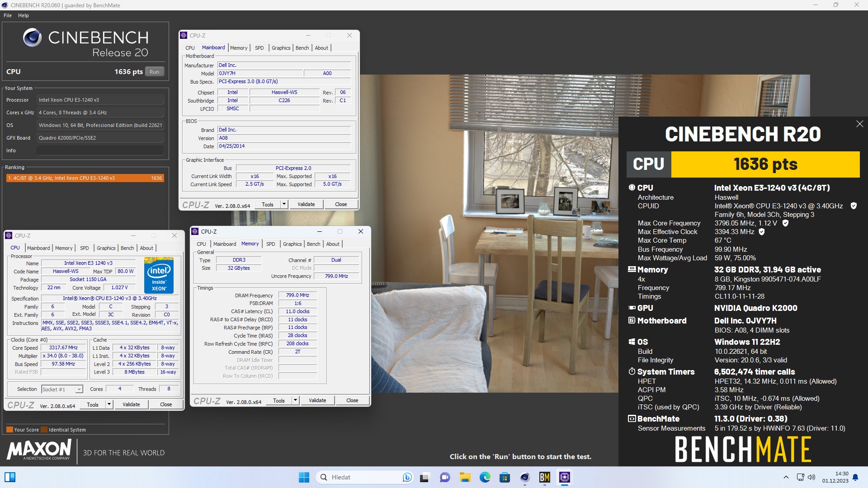Click CPU-Z icon in Memory window title bar
This screenshot has height=488, width=868.
tap(195, 231)
